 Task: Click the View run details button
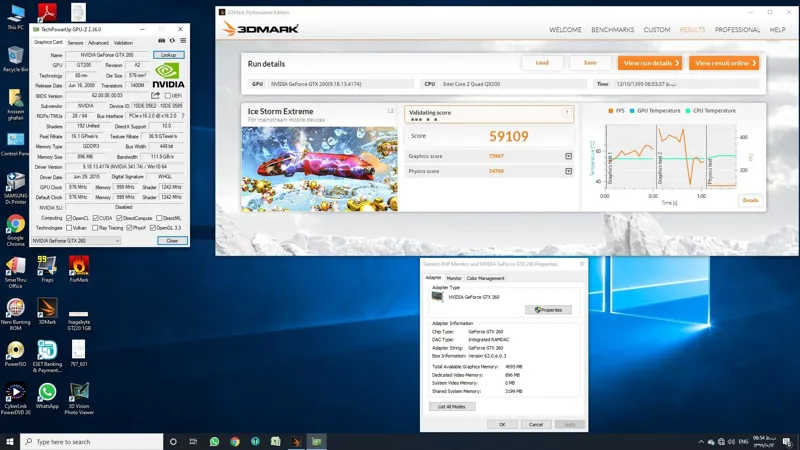(x=649, y=63)
